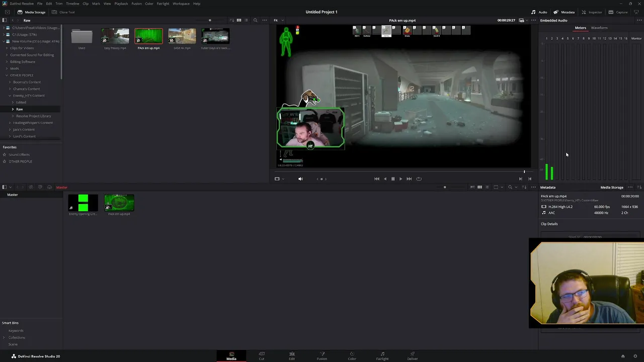Open the Deliver page
The width and height of the screenshot is (644, 362).
coord(413,356)
